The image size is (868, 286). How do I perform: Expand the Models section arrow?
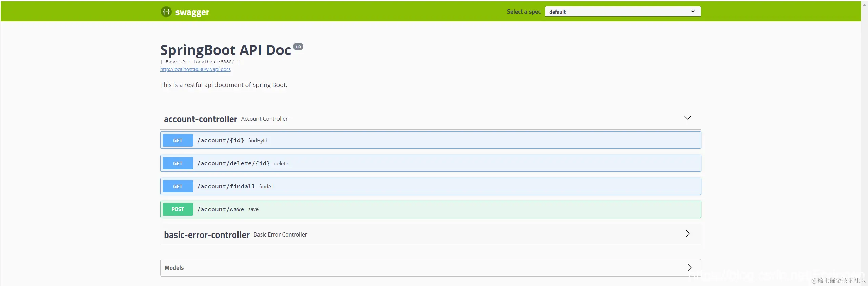point(689,267)
